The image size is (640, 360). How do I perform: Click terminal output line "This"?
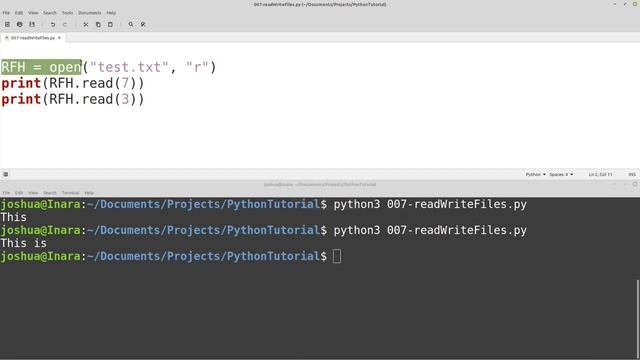(13, 217)
